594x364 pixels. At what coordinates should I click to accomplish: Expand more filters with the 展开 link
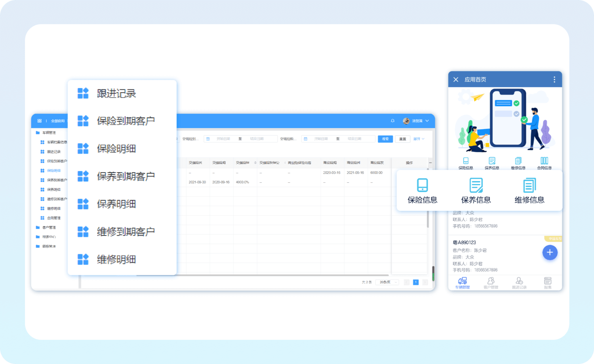[419, 139]
